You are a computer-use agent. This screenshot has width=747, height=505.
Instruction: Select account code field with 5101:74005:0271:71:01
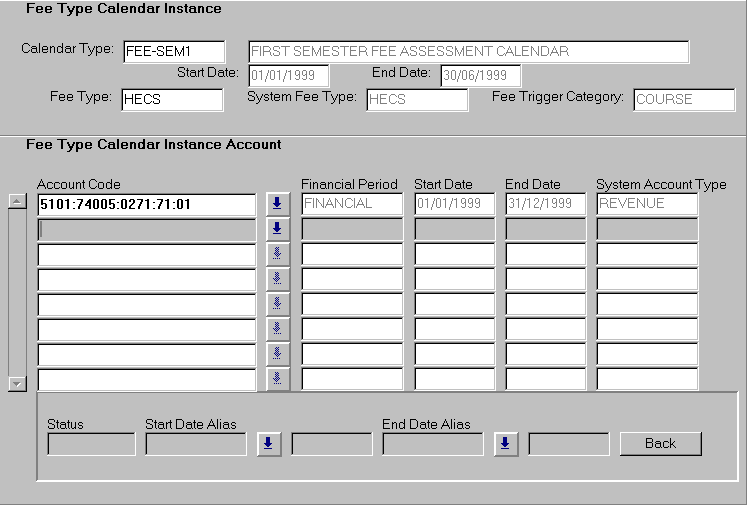pyautogui.click(x=146, y=204)
